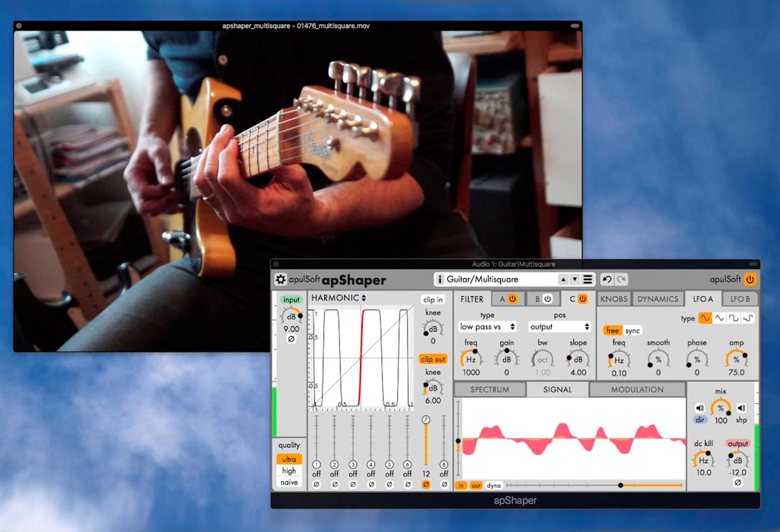Invert phase under the input knob
This screenshot has width=780, height=532.
(x=291, y=339)
